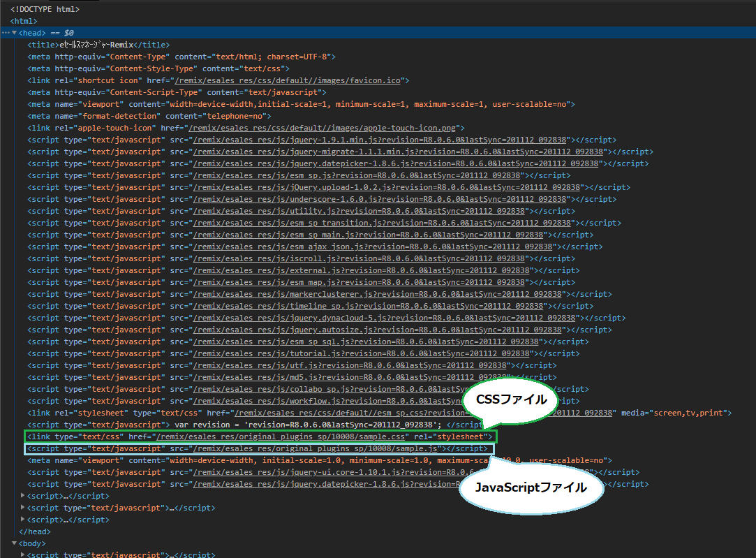
Task: Expand the last collapsed script node in head
Action: (x=22, y=520)
